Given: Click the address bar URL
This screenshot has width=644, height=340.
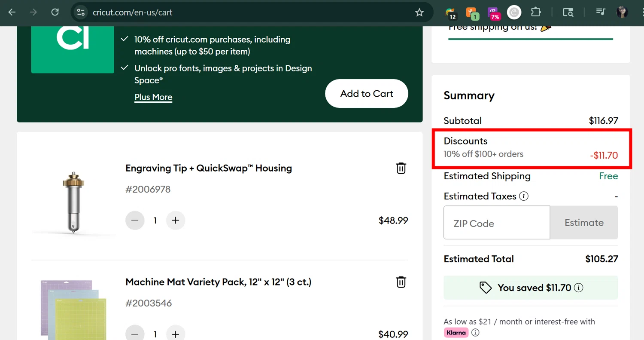Looking at the screenshot, I should point(133,12).
